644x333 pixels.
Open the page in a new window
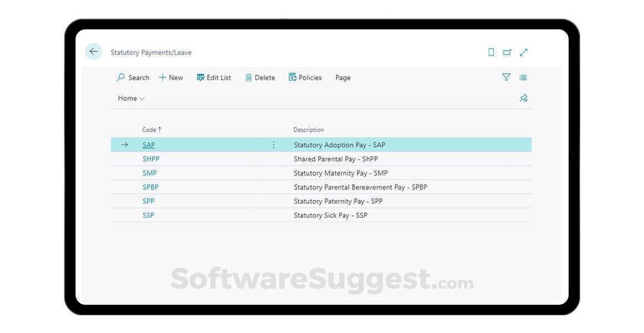507,52
